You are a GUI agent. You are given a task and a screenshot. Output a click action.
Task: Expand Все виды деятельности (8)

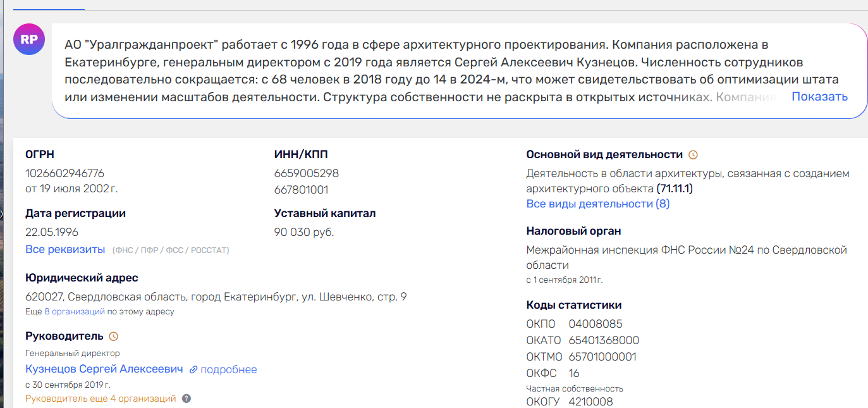pos(597,204)
